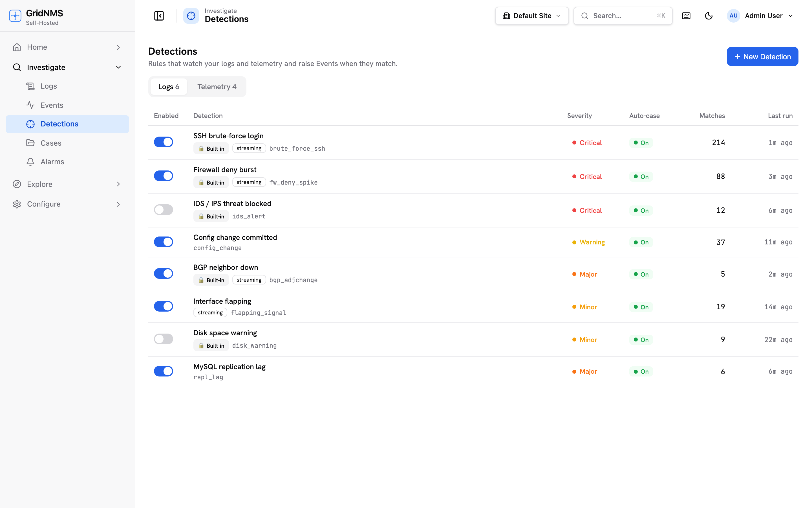Click the Home house icon
Image resolution: width=812 pixels, height=508 pixels.
[x=17, y=47]
